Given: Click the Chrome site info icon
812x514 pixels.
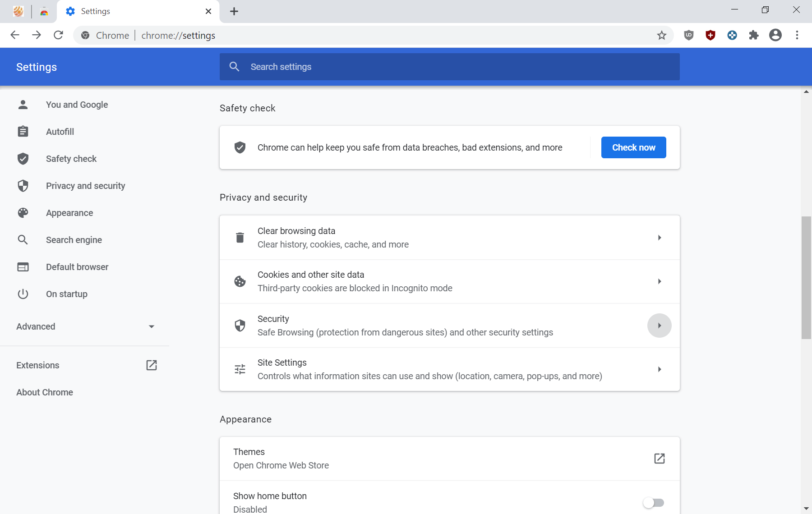Looking at the screenshot, I should coord(85,35).
